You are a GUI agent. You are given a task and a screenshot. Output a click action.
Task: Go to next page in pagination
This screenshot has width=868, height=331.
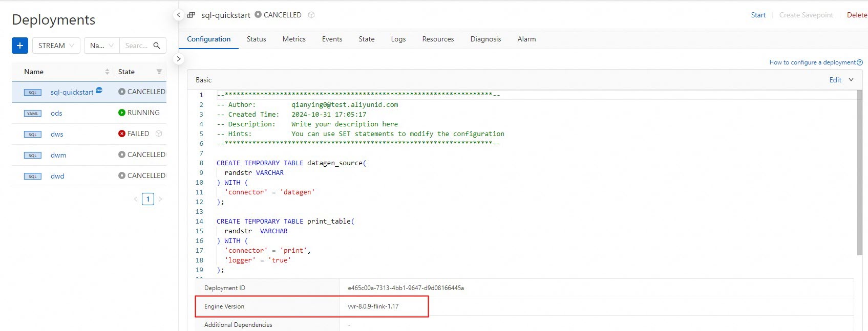click(160, 199)
